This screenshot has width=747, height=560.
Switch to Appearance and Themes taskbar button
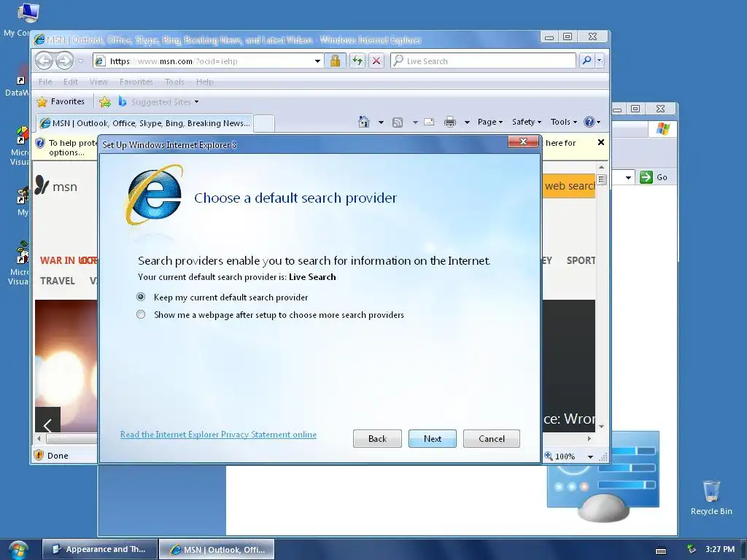pyautogui.click(x=99, y=549)
